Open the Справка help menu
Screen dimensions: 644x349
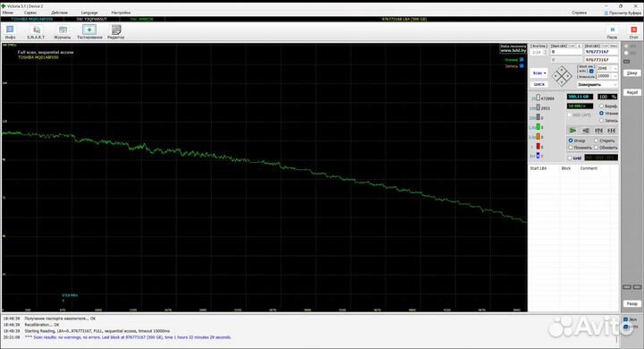coord(579,13)
